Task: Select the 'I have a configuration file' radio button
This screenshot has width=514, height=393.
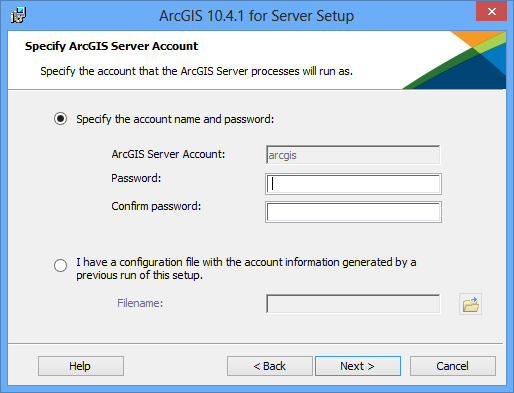Action: click(x=60, y=265)
